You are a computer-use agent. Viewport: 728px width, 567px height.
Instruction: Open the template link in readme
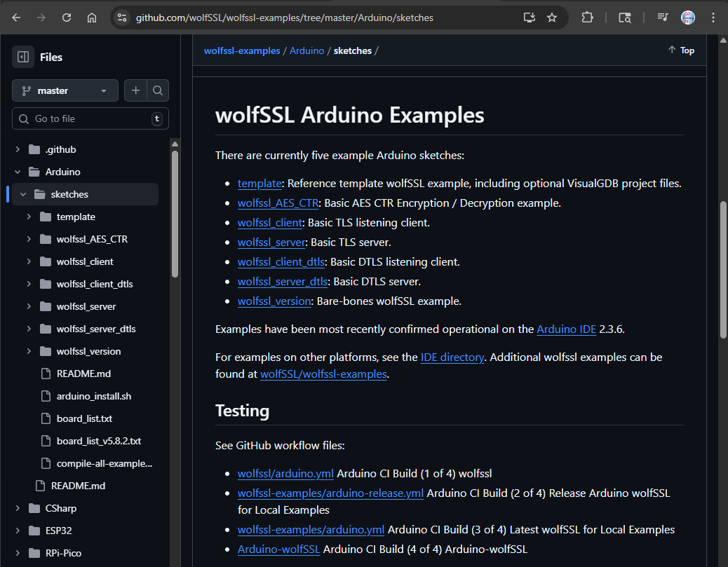point(259,184)
